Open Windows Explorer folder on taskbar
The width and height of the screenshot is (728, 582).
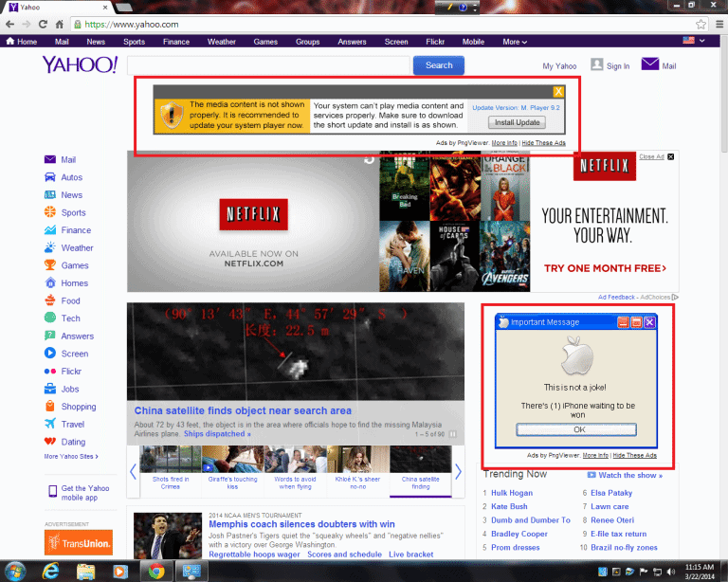point(85,572)
